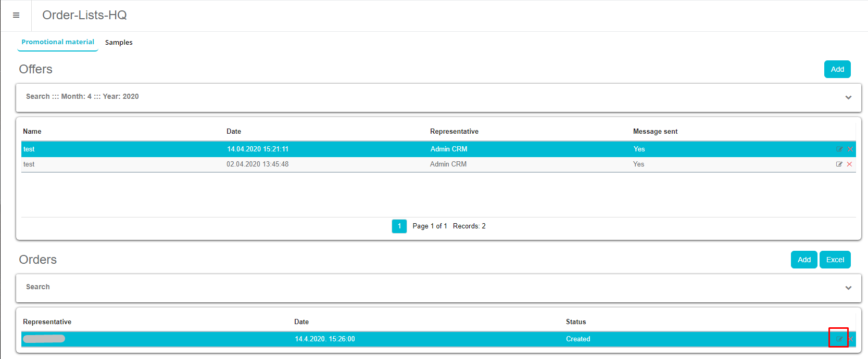Sort orders by Status column header
Image resolution: width=868 pixels, height=359 pixels.
point(576,322)
